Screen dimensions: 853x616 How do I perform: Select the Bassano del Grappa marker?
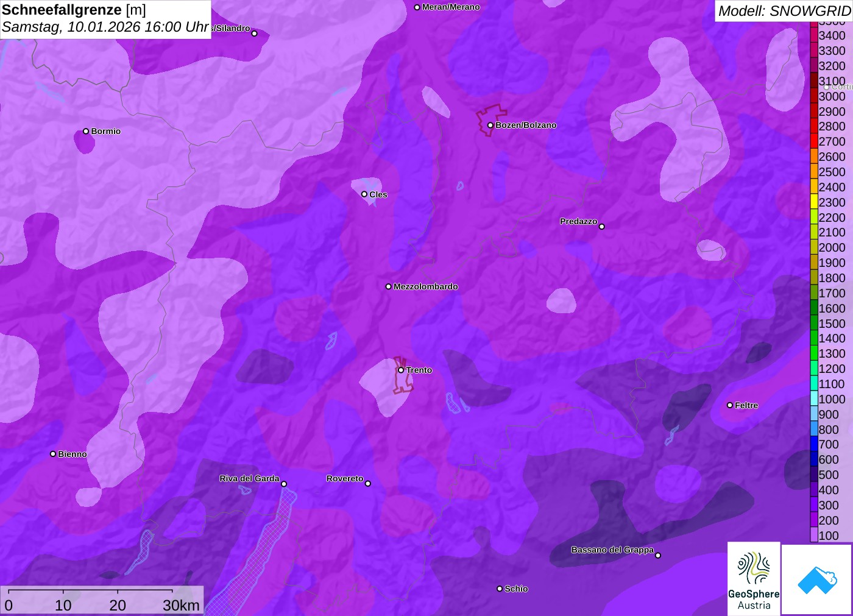click(x=658, y=555)
